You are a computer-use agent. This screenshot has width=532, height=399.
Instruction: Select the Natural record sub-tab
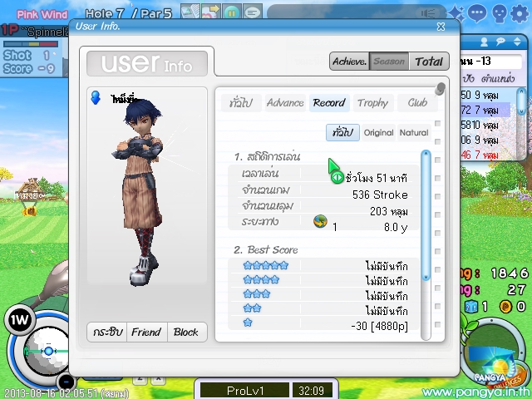(x=414, y=132)
